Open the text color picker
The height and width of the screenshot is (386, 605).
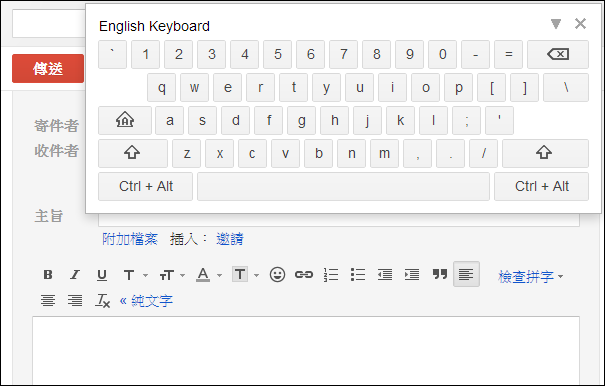coord(209,275)
